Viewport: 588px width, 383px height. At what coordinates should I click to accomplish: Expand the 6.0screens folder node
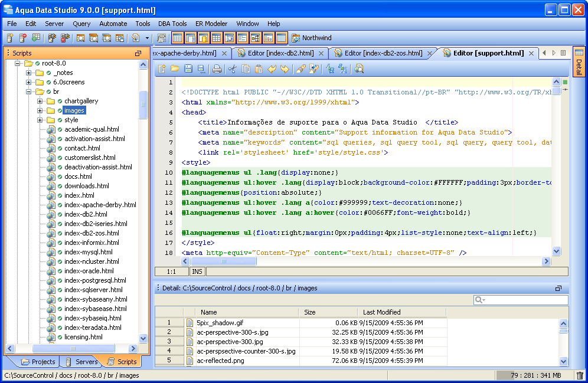tap(29, 82)
